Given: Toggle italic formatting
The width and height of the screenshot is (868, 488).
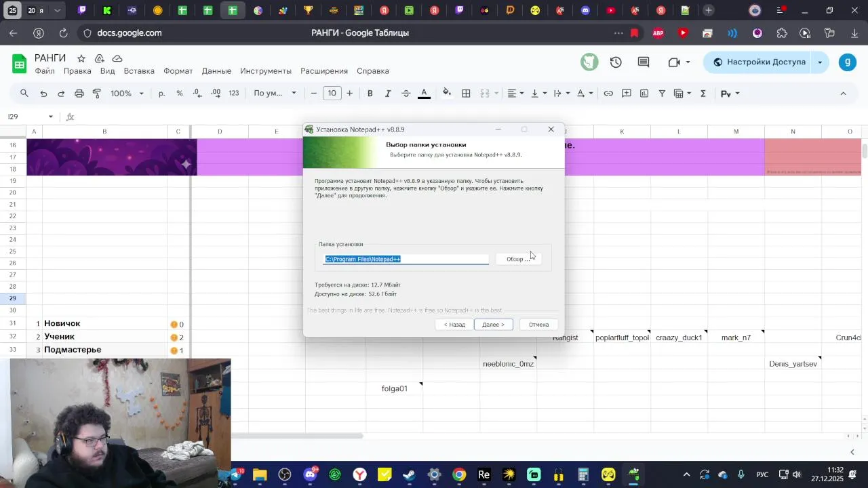Looking at the screenshot, I should coord(388,94).
